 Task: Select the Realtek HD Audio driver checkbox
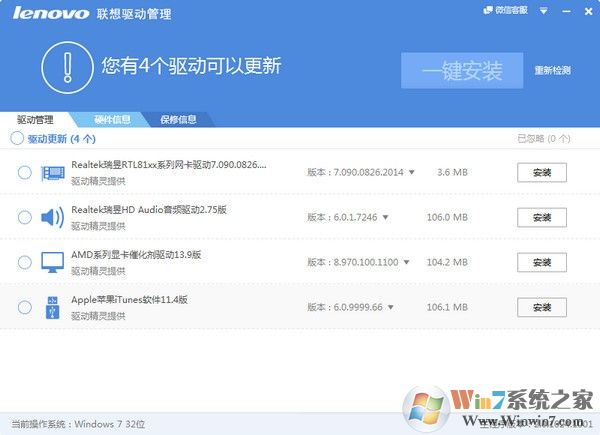pyautogui.click(x=25, y=217)
